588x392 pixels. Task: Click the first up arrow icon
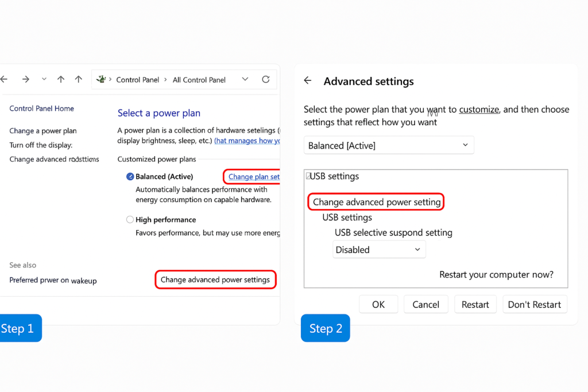click(61, 79)
